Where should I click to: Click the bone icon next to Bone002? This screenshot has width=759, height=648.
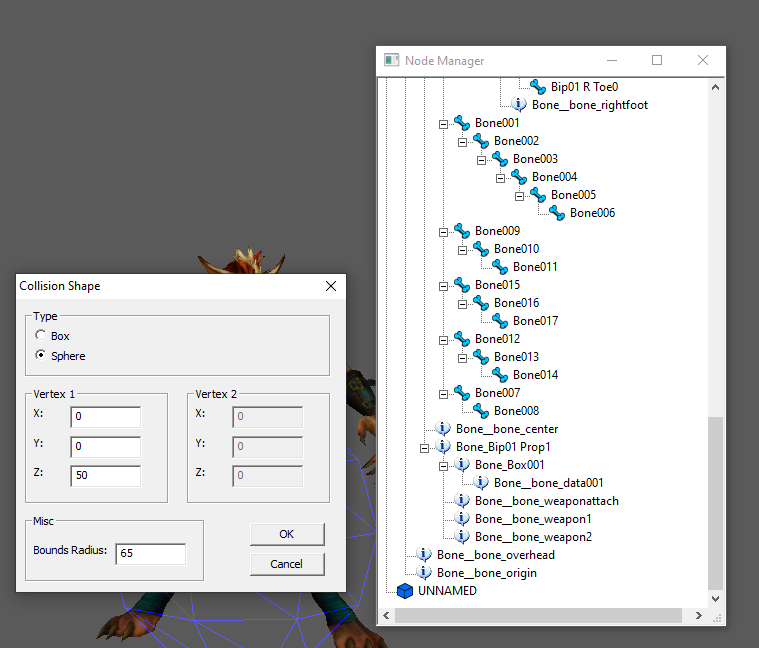(480, 141)
